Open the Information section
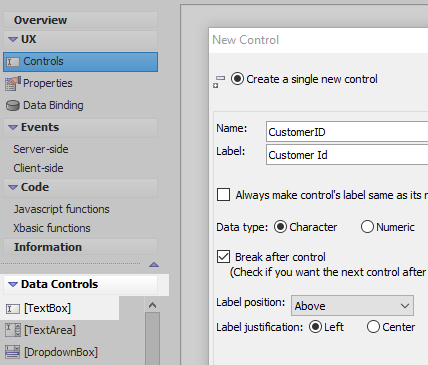This screenshot has width=428, height=365. 80,247
